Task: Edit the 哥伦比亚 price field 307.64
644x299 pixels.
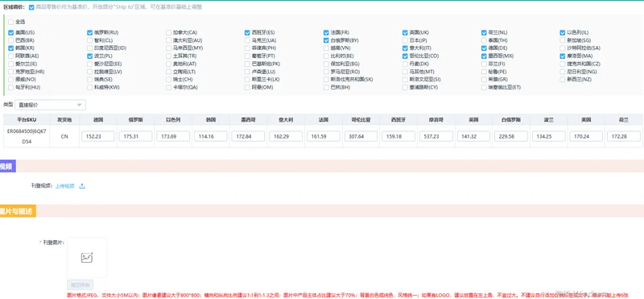Action: click(361, 136)
